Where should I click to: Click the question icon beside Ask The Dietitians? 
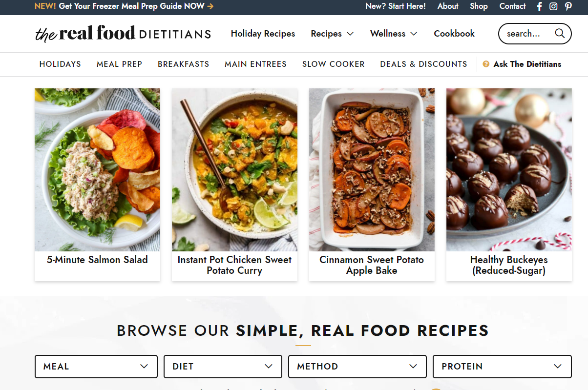(x=486, y=64)
